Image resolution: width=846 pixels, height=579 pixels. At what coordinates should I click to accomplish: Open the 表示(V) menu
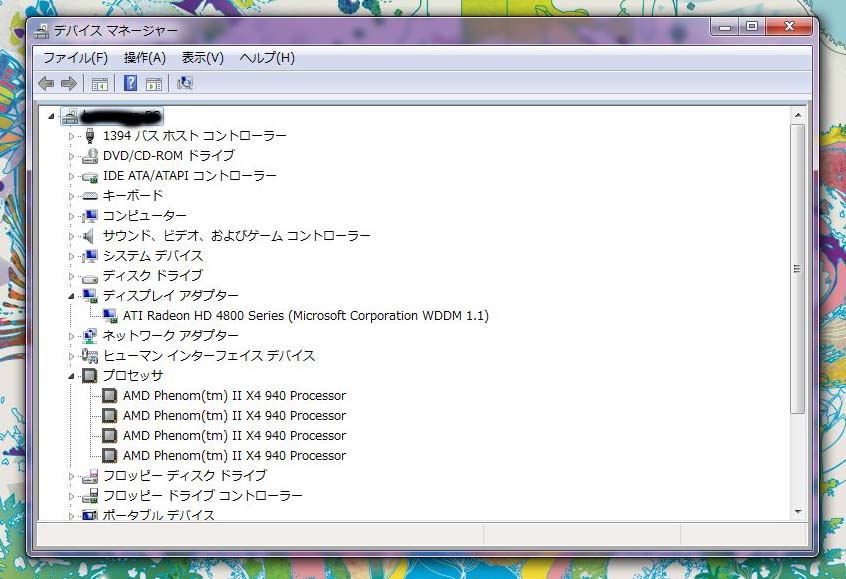pyautogui.click(x=202, y=58)
